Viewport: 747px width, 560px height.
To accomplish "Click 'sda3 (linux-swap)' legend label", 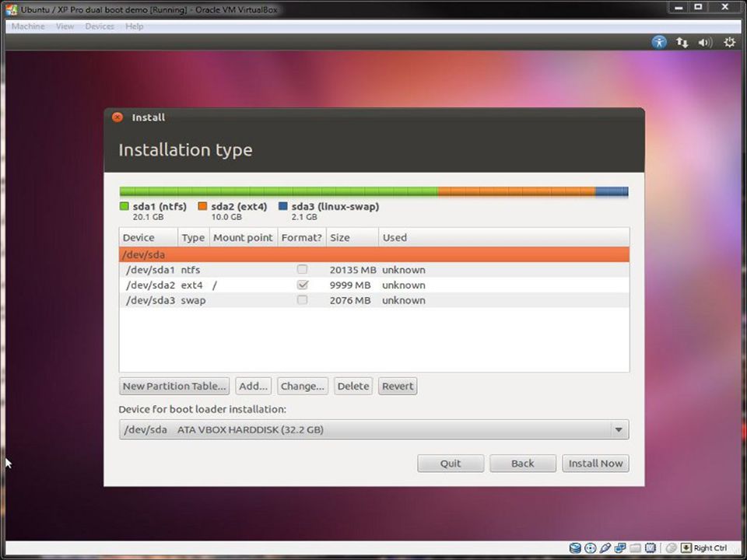I will [335, 206].
